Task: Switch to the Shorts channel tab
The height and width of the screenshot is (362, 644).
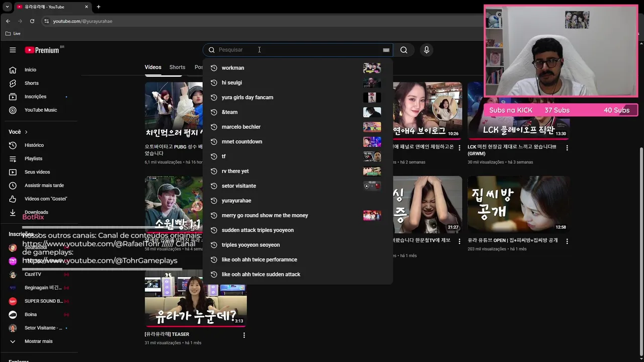Action: pyautogui.click(x=177, y=67)
